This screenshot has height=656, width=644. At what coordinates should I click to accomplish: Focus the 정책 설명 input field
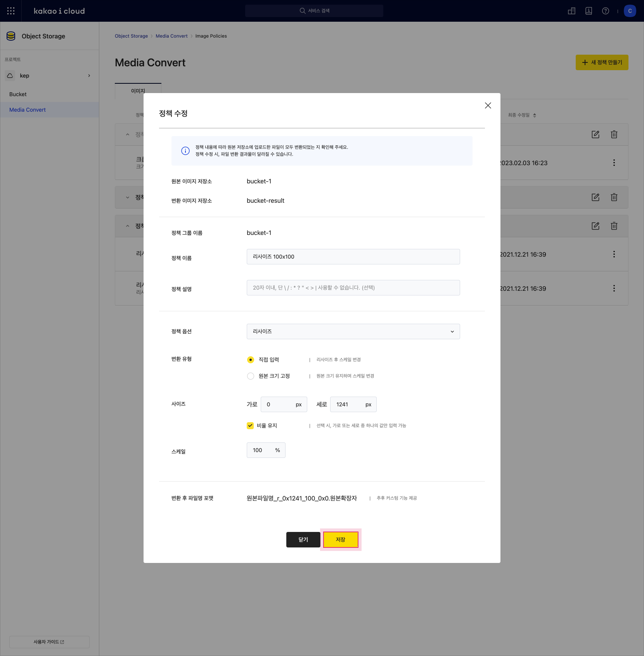pyautogui.click(x=353, y=288)
